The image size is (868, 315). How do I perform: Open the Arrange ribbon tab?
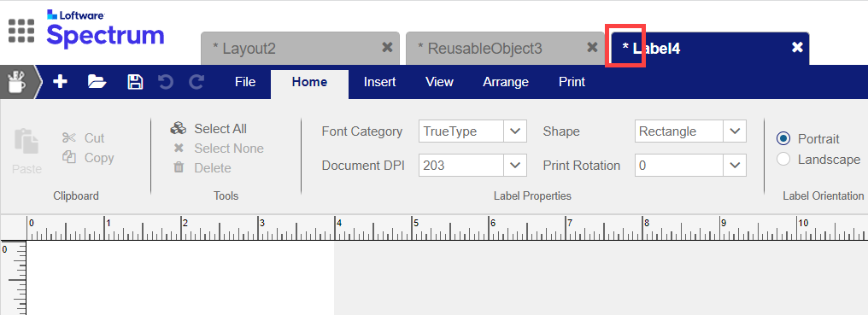point(506,82)
